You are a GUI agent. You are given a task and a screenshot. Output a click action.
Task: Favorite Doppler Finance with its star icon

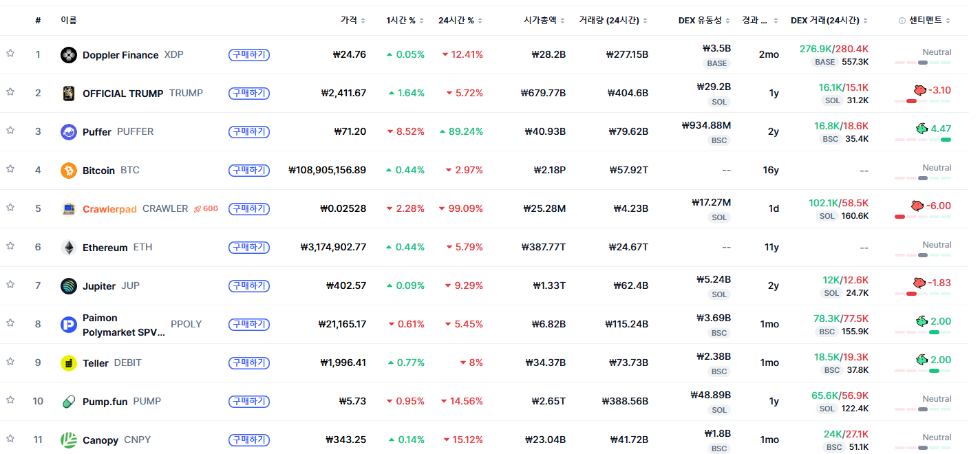click(x=10, y=54)
